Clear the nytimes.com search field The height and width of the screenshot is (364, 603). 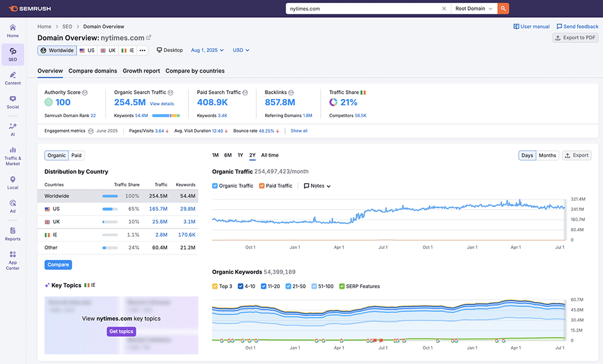point(444,8)
